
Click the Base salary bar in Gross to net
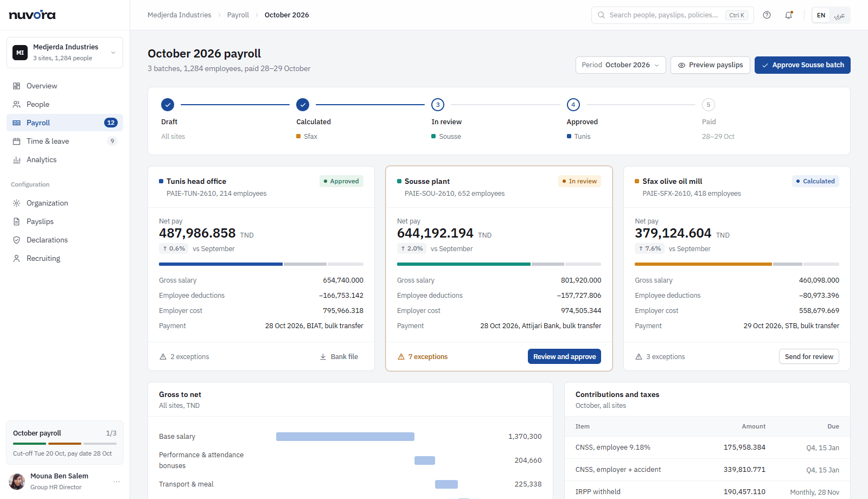[345, 437]
